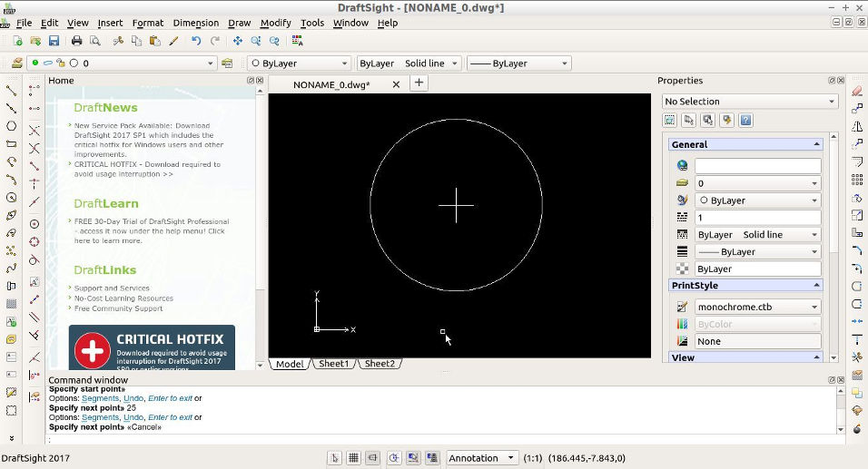Save drawing with the floppy disk icon

coord(54,41)
